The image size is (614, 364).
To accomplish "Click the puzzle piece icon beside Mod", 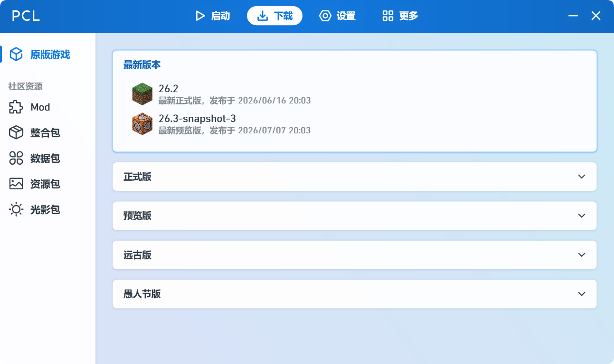I will pos(16,107).
